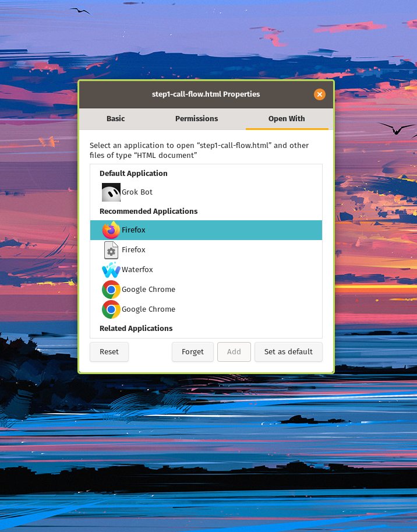Click the highlighted Firefox logo icon
This screenshot has height=532, width=417.
pos(111,230)
